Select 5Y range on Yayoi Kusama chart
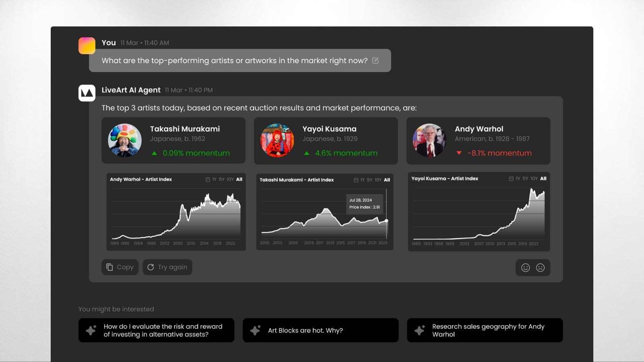The image size is (644, 362). (x=525, y=179)
